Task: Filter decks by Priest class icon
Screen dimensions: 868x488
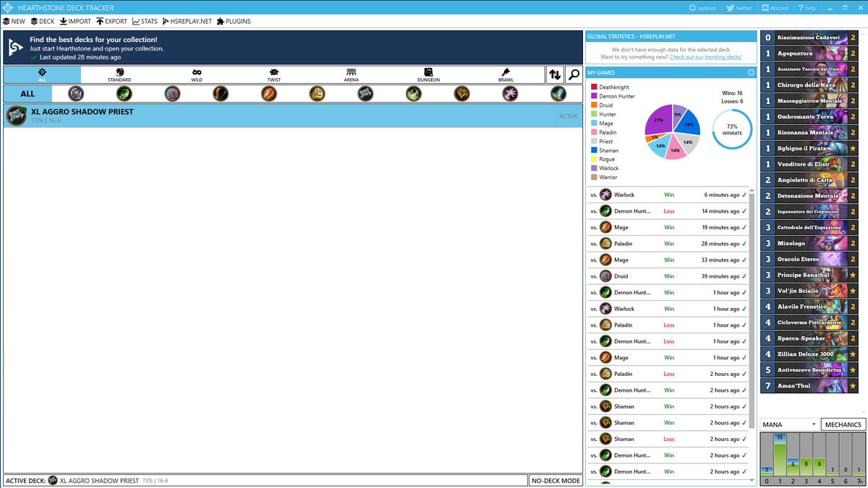Action: 365,93
